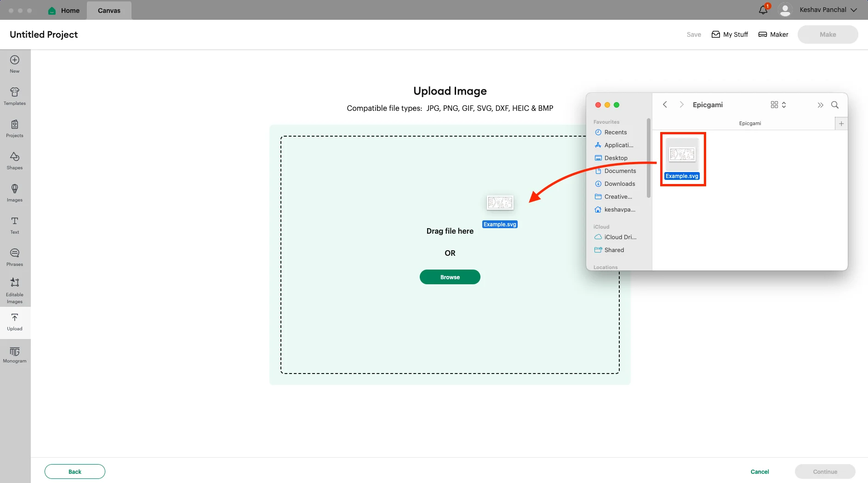The height and width of the screenshot is (483, 868).
Task: Expand the Finder toolbar overflow chevrons
Action: [820, 105]
